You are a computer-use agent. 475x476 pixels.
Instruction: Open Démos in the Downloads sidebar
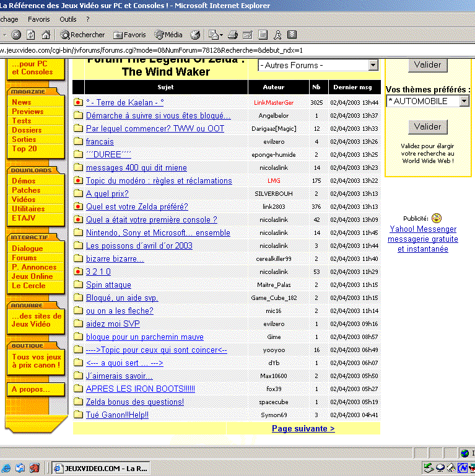(24, 181)
